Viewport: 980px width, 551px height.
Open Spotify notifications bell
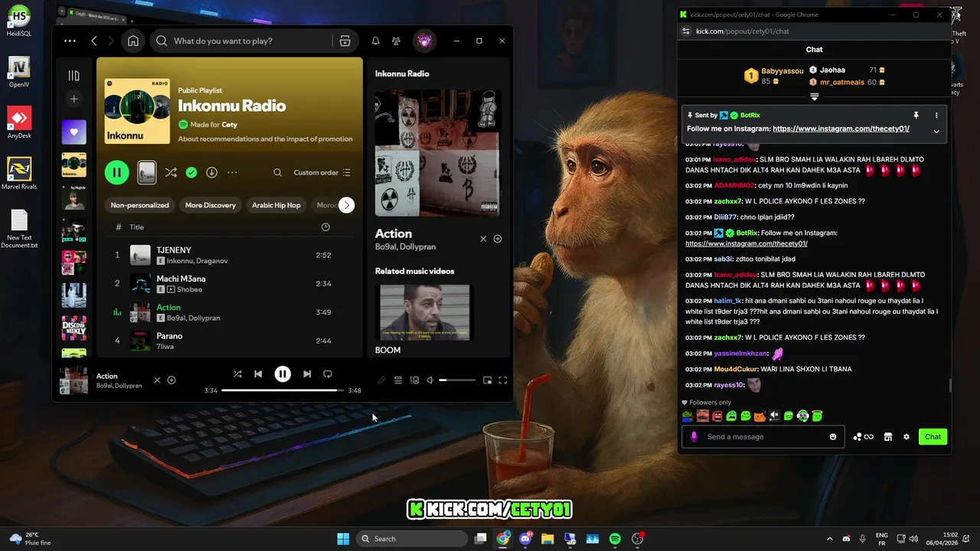pos(375,41)
